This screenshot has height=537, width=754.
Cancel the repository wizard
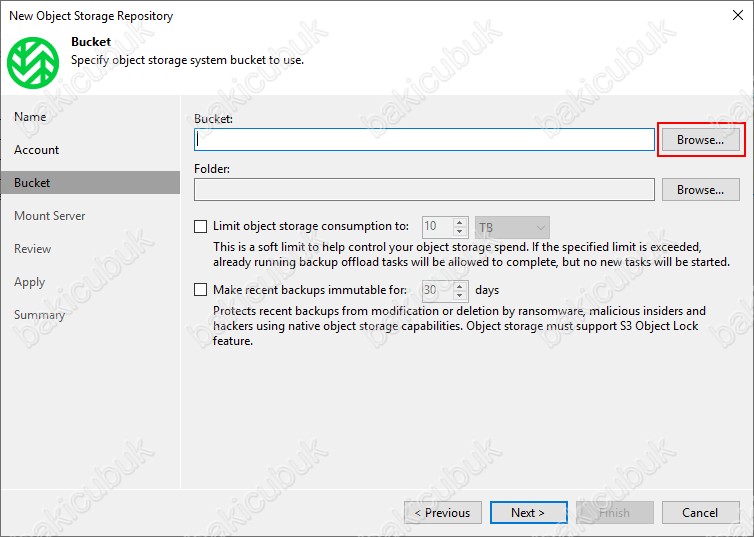click(701, 513)
